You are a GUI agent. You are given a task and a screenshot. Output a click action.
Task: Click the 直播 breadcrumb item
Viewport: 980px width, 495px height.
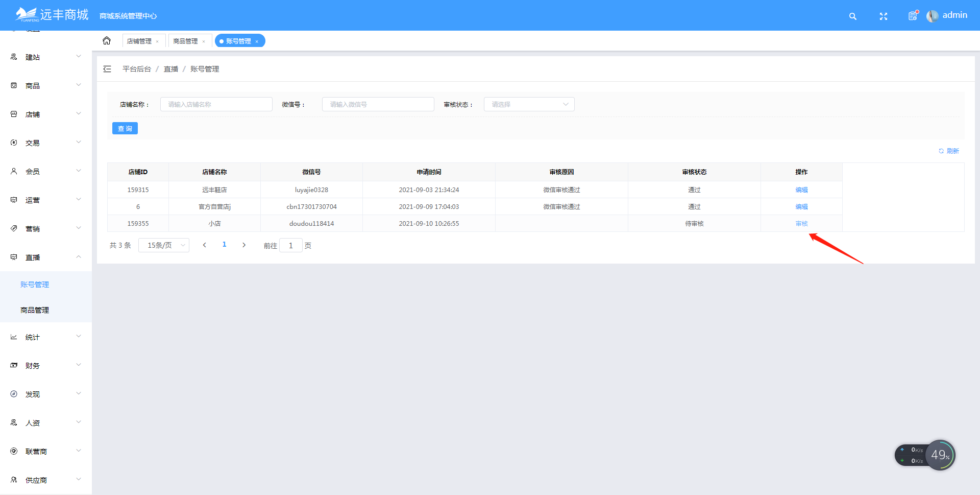171,69
